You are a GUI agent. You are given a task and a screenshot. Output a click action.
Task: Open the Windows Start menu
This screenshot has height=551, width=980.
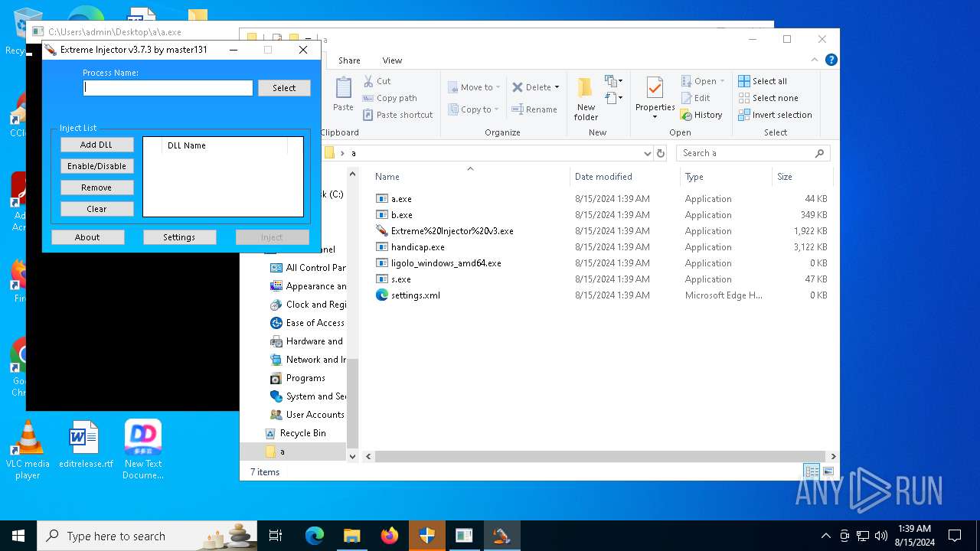18,536
